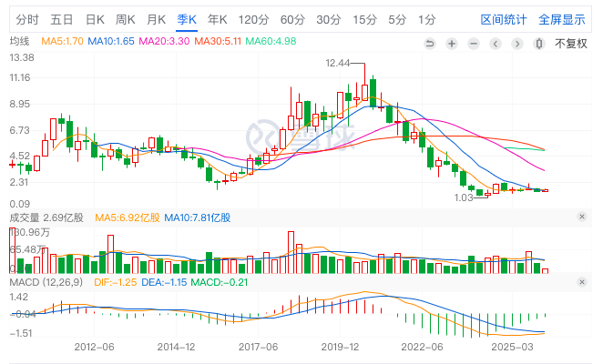Toggle the MA5:1.70 line label

(x=63, y=41)
